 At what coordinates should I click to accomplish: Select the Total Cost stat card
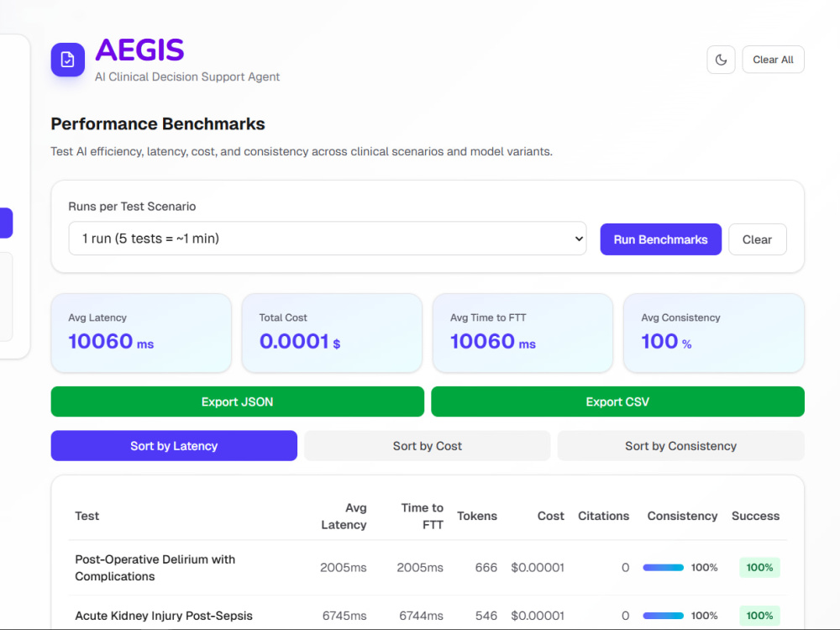[332, 333]
